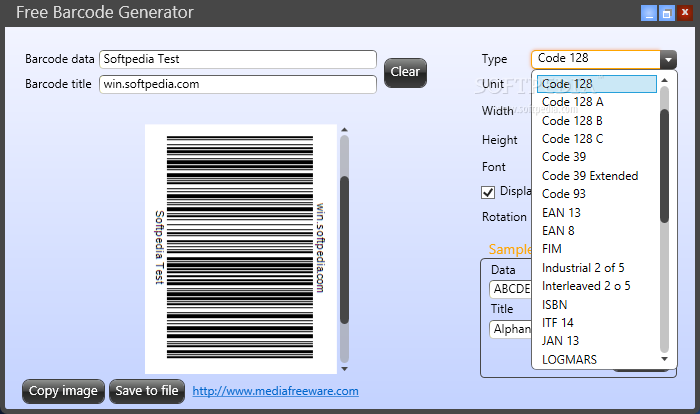The image size is (700, 414).
Task: Click dropdown list scroll up arrow
Action: pyautogui.click(x=664, y=80)
